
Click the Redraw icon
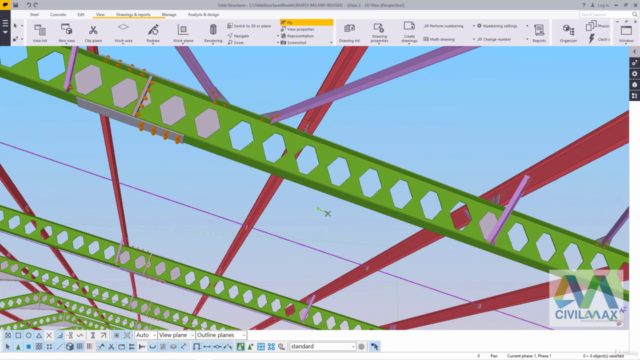pyautogui.click(x=153, y=33)
